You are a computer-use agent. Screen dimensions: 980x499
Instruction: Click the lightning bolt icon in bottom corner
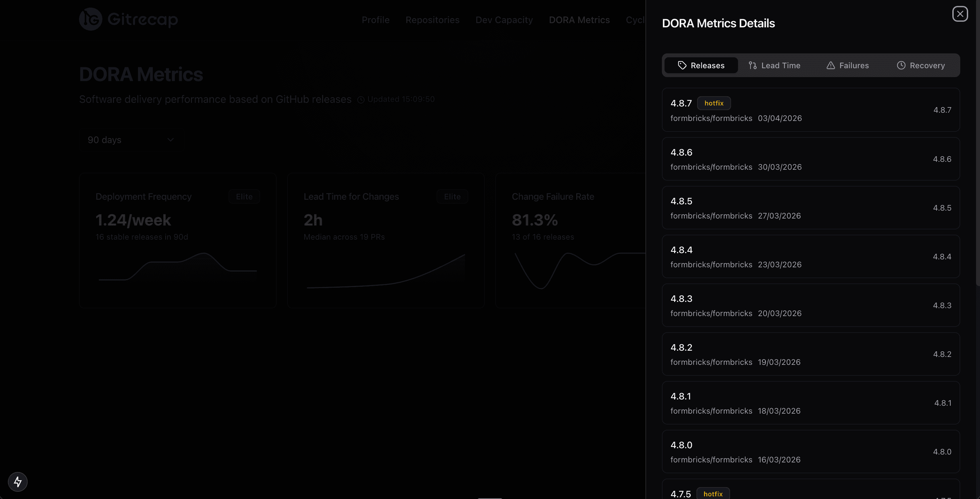coord(17,482)
